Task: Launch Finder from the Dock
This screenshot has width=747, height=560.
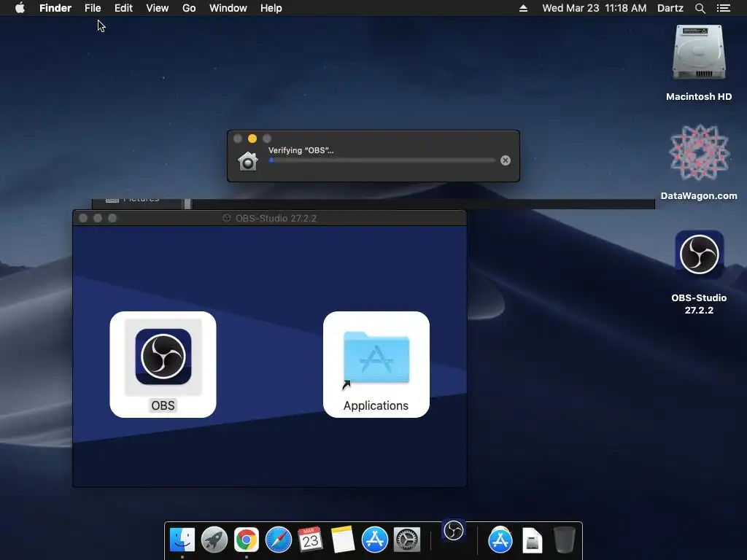Action: tap(182, 540)
